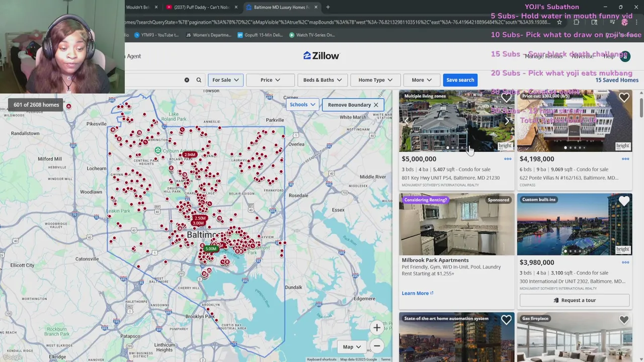Open the More filters dropdown
The image size is (644, 362).
coord(422,80)
